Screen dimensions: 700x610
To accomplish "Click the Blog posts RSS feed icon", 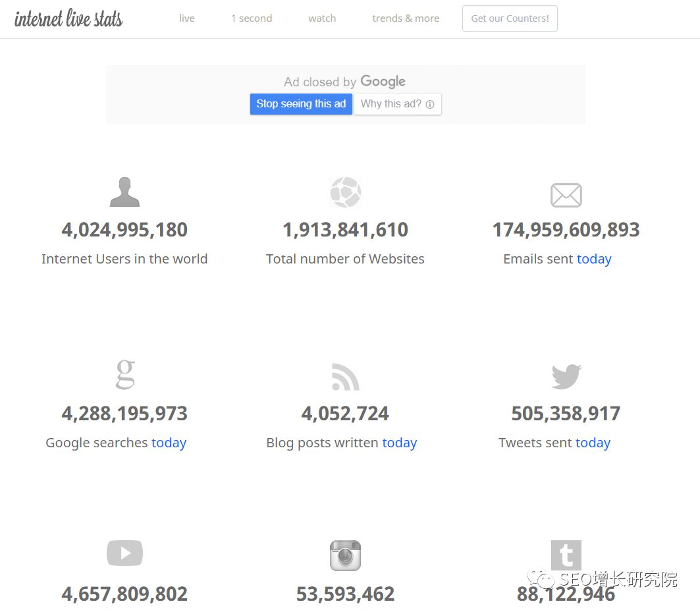I will point(346,377).
